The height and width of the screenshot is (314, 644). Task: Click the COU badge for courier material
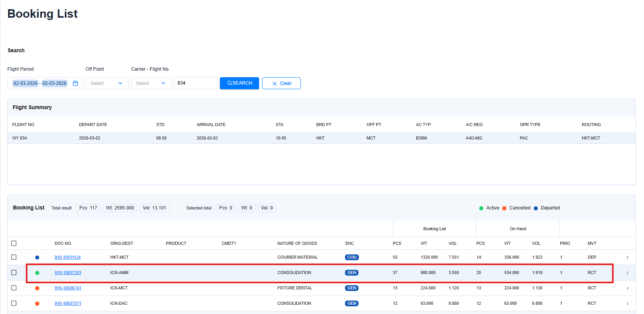(352, 258)
